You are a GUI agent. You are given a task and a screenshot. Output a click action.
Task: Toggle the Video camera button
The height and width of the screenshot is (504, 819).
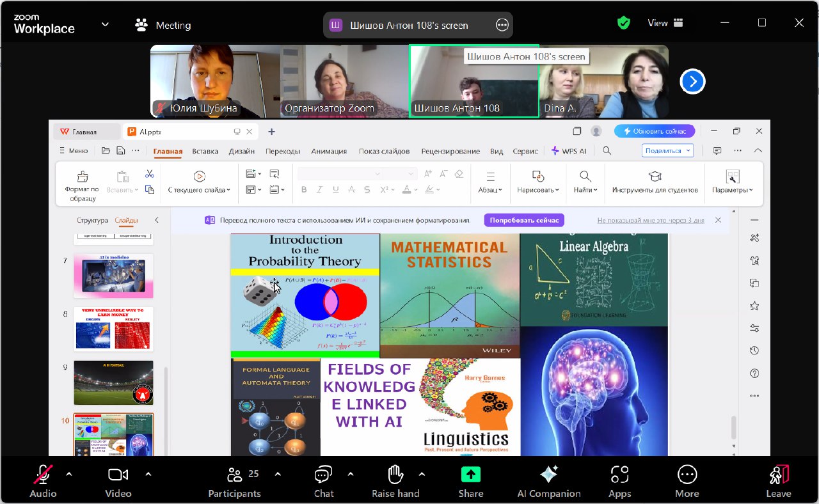pyautogui.click(x=118, y=475)
